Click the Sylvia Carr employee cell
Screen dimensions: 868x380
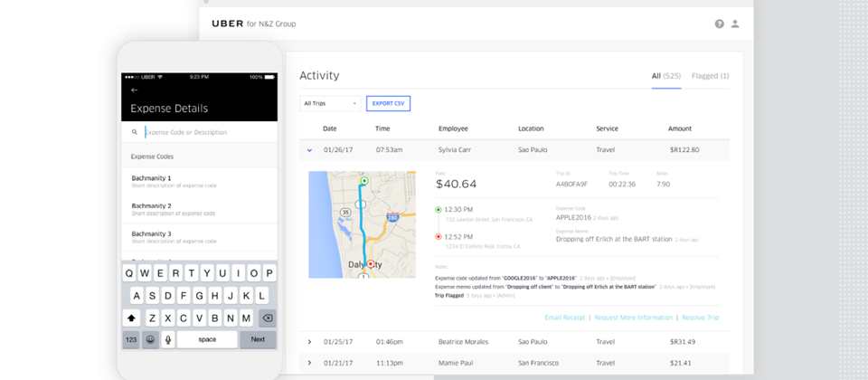(x=455, y=149)
